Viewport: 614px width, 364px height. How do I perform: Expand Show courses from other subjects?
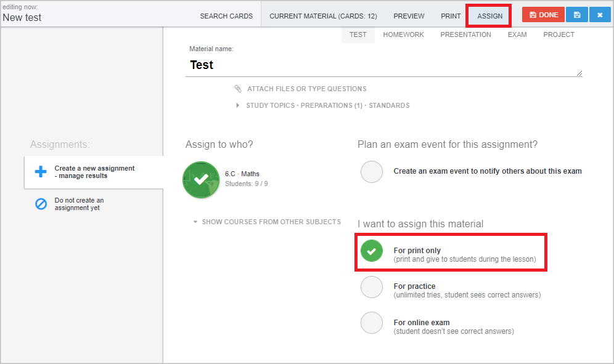tap(268, 222)
